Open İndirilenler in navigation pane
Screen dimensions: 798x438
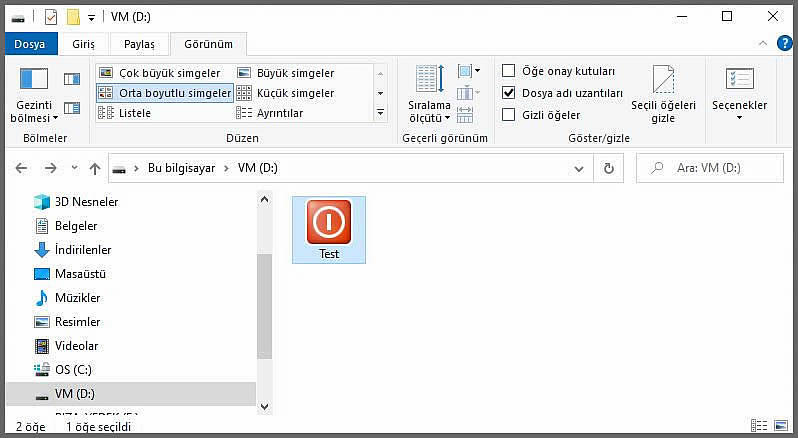click(72, 250)
